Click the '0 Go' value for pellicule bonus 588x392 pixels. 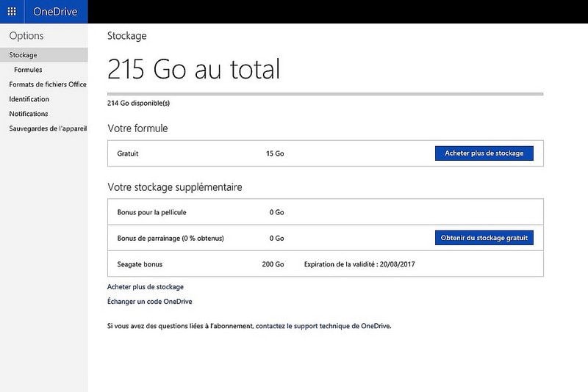pos(277,212)
